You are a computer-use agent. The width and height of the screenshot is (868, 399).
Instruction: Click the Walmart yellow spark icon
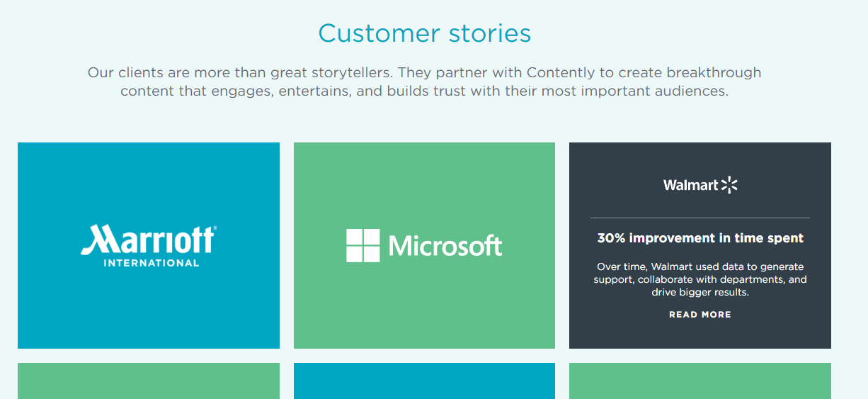(x=729, y=185)
